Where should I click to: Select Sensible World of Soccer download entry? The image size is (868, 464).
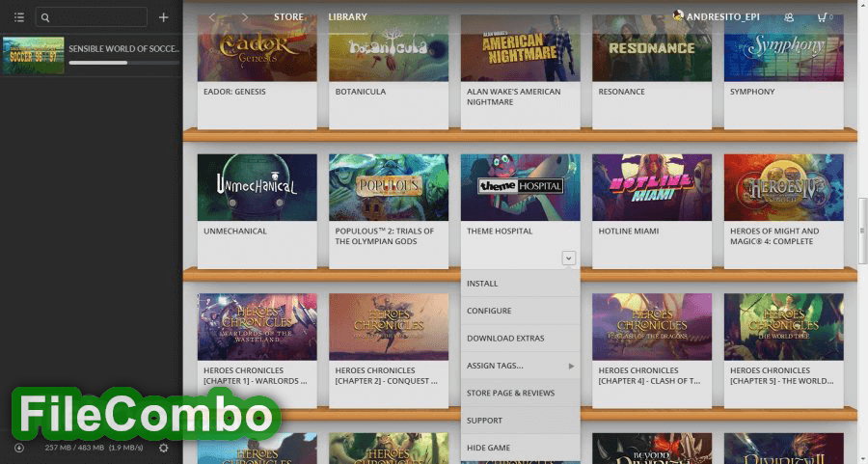(92, 55)
